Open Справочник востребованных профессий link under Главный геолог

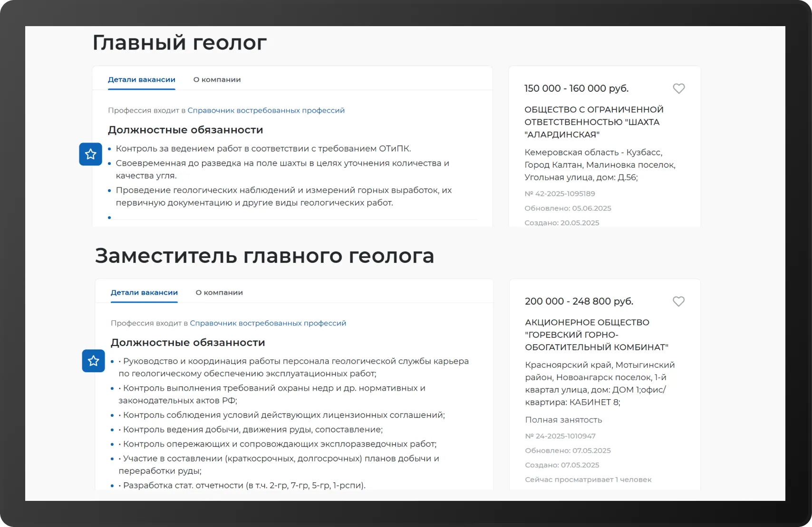pos(266,110)
